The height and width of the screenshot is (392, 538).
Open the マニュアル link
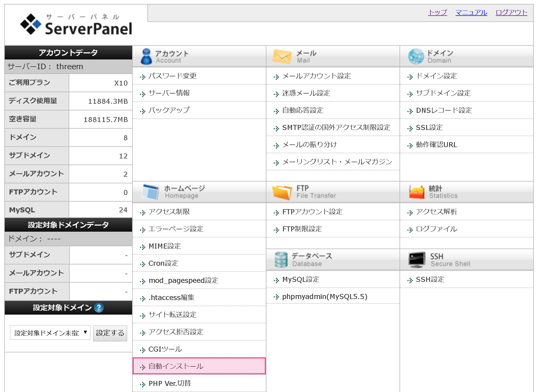coord(471,12)
